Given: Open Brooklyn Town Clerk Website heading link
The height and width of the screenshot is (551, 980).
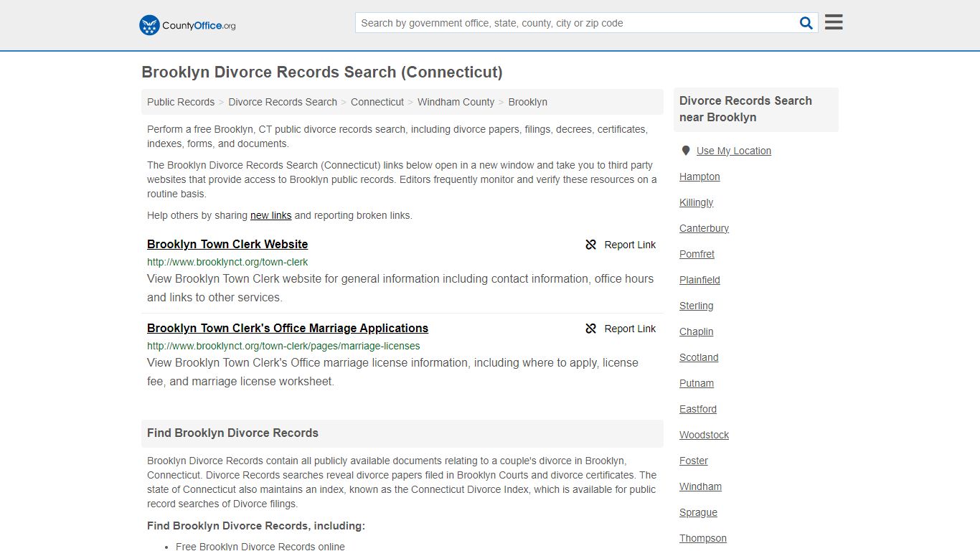Looking at the screenshot, I should [227, 244].
